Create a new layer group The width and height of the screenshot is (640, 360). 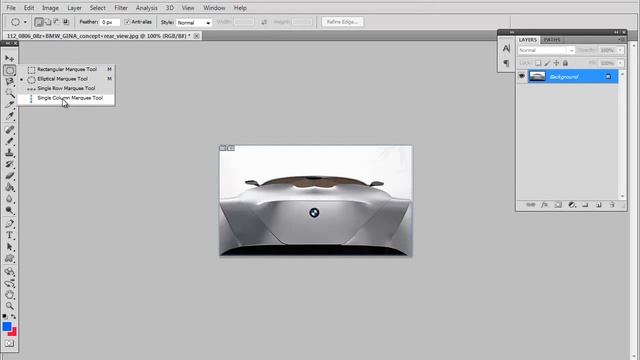585,205
